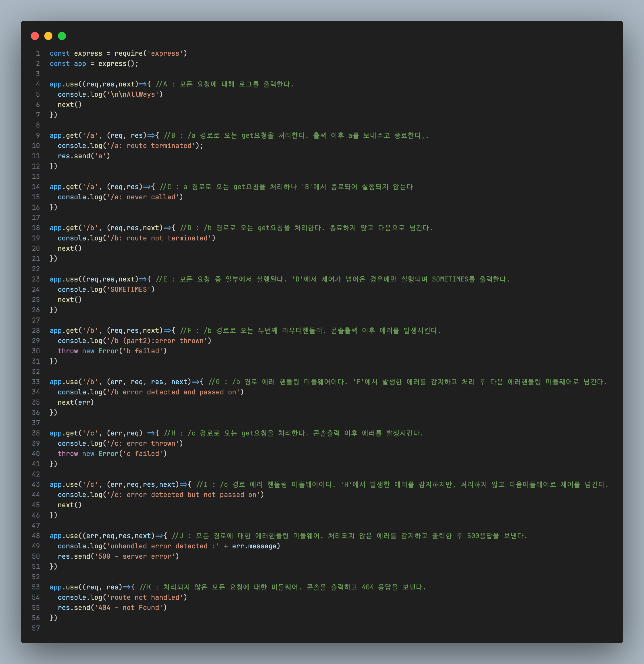Click err.message on line 49

coord(254,546)
